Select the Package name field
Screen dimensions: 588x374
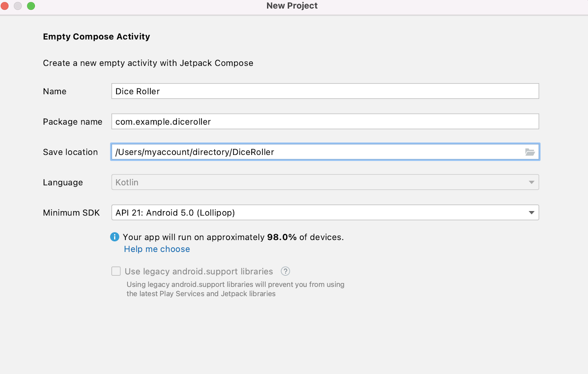[325, 121]
